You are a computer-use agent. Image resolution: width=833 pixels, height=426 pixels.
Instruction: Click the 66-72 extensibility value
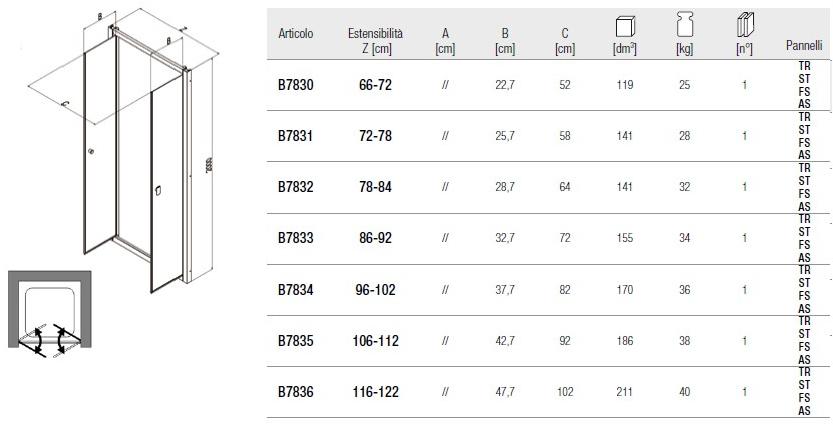coord(375,86)
